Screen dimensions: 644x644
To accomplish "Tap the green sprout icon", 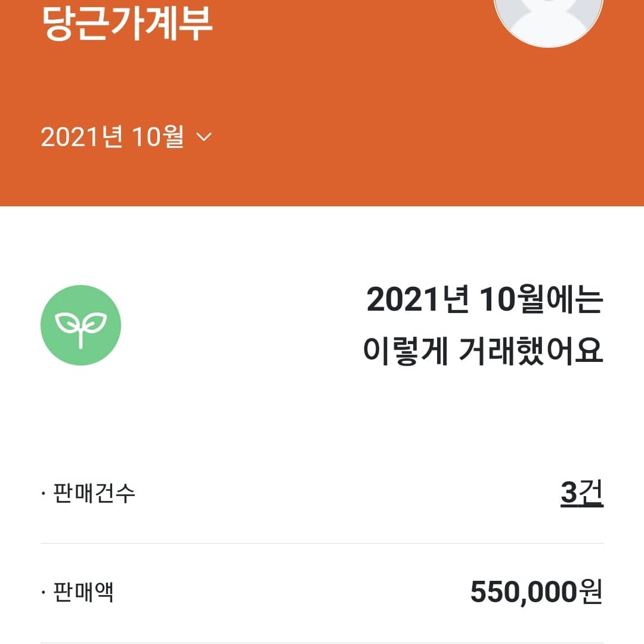I will [80, 325].
